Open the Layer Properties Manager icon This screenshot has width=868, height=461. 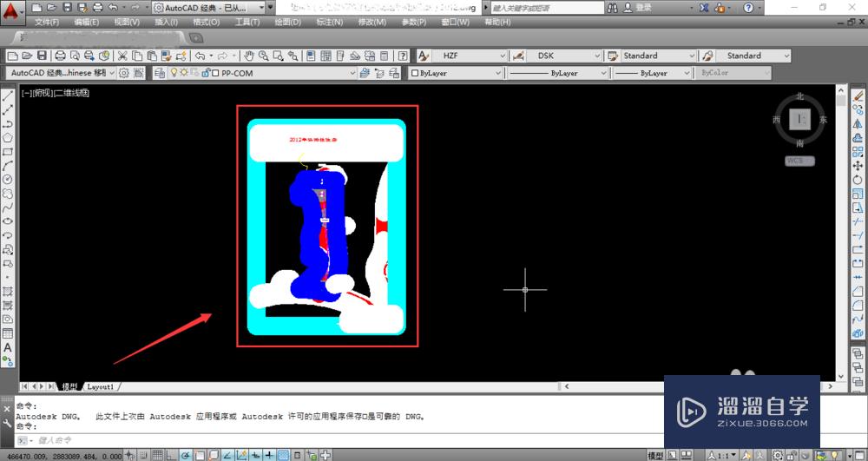(160, 73)
